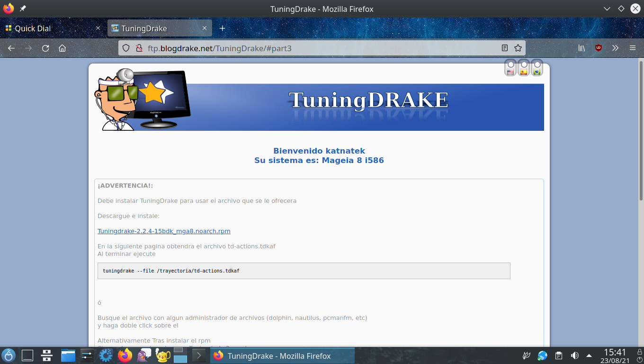The image size is (644, 364).
Task: Click 'Su sistema es: Mageia 8 i586' text
Action: 319,161
